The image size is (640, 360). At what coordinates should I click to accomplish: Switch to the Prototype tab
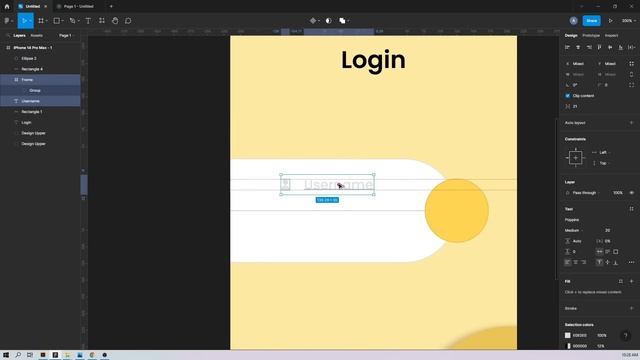click(x=591, y=36)
